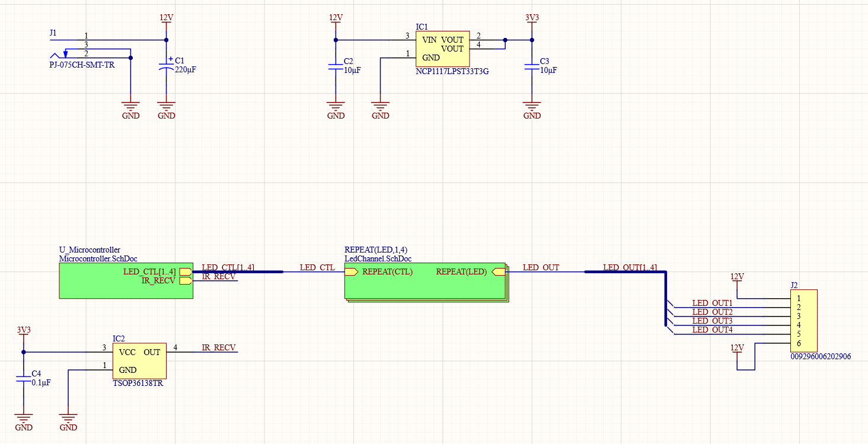Click the OUT pin label in IC2

coord(152,352)
